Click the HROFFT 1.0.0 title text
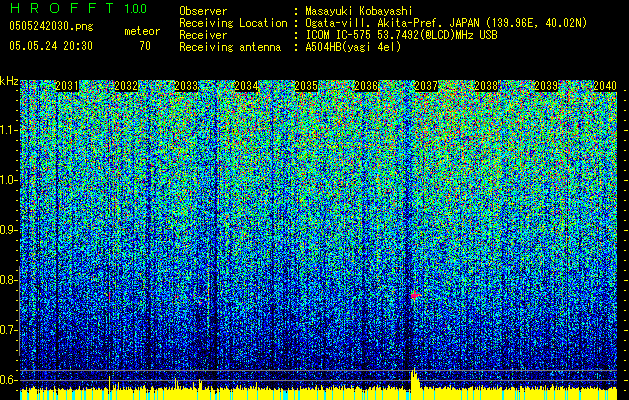 [x=78, y=8]
